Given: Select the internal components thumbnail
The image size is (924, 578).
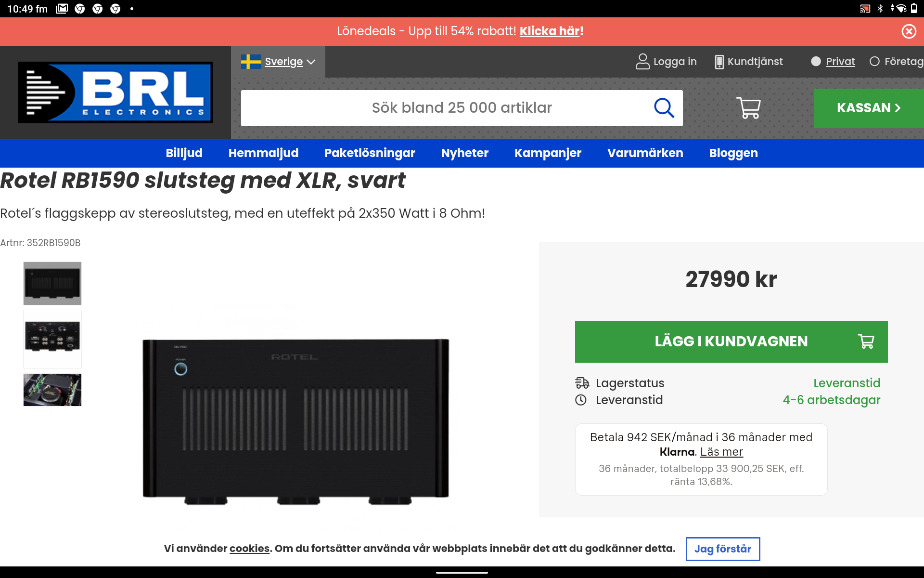Looking at the screenshot, I should [52, 390].
